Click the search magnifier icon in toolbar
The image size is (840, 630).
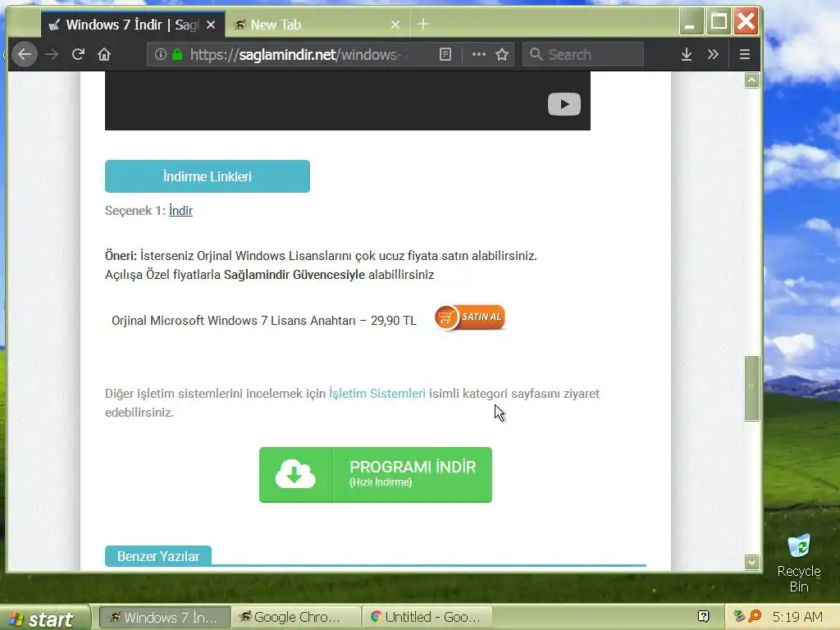click(536, 54)
